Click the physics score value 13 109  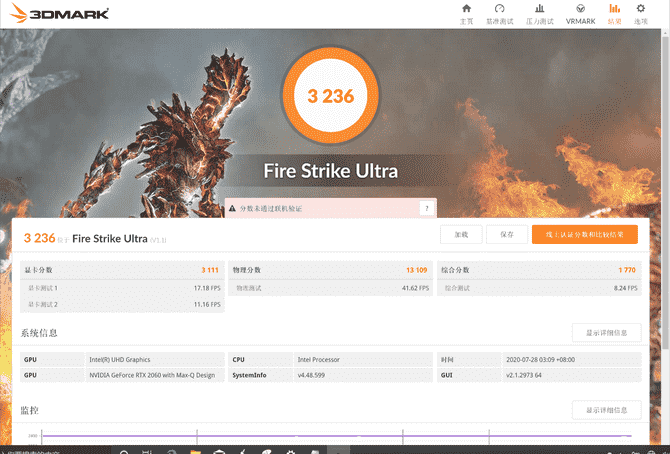(x=416, y=270)
